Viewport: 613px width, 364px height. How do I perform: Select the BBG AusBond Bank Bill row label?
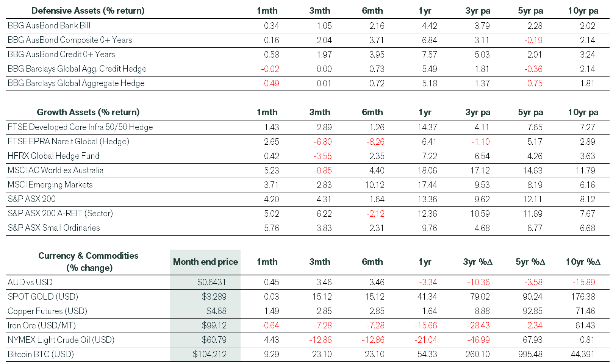(49, 26)
